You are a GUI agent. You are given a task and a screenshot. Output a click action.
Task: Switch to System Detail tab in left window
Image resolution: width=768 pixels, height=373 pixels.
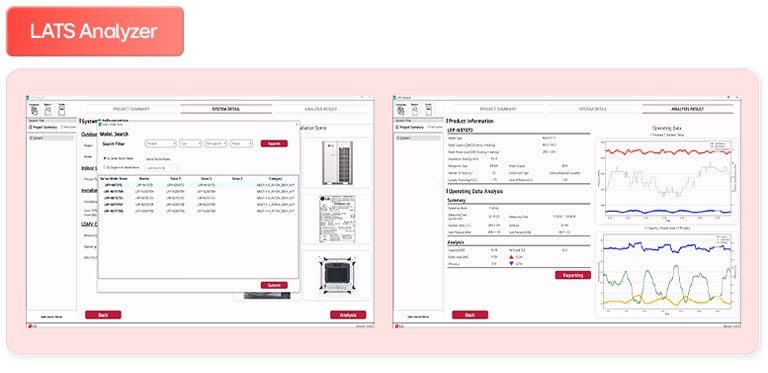[226, 109]
